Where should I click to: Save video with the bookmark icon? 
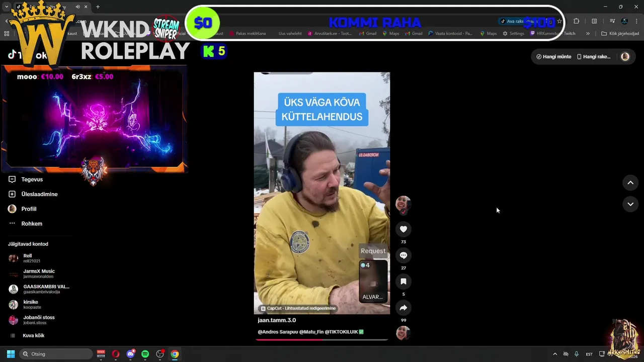click(403, 282)
